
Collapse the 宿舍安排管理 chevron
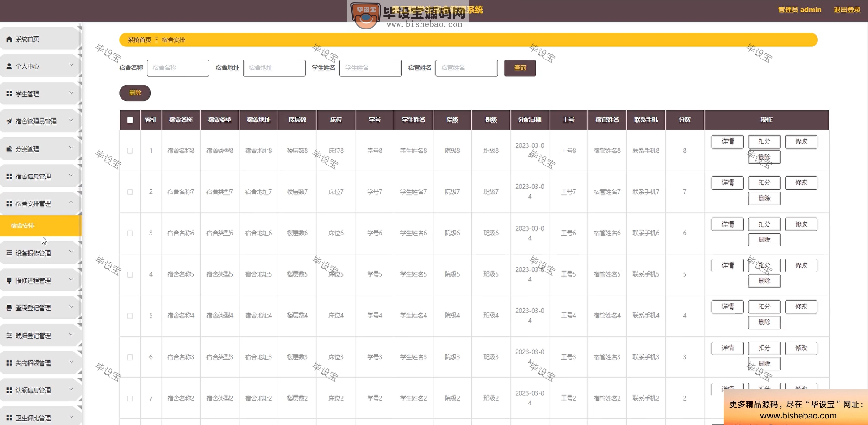click(71, 202)
